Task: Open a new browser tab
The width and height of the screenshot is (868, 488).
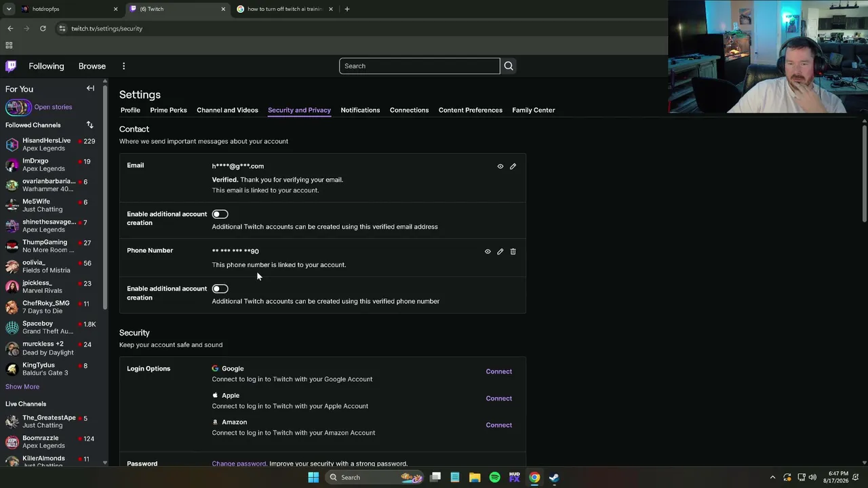Action: coord(347,9)
